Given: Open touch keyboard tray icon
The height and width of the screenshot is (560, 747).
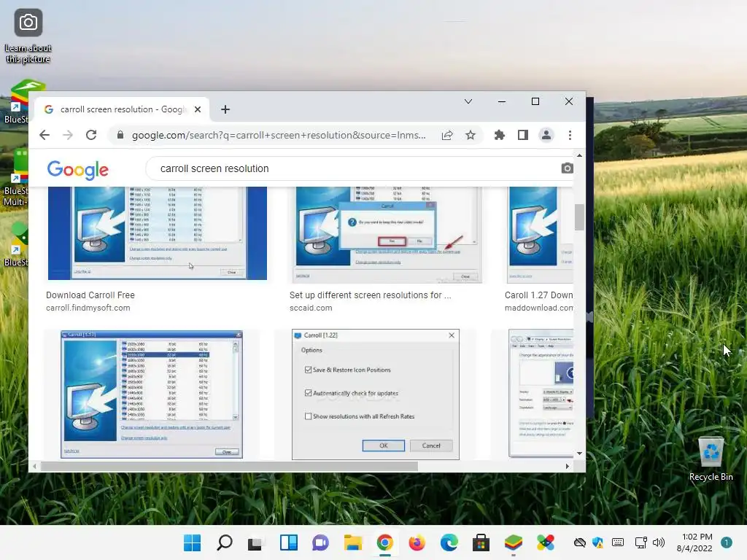Looking at the screenshot, I should [618, 542].
